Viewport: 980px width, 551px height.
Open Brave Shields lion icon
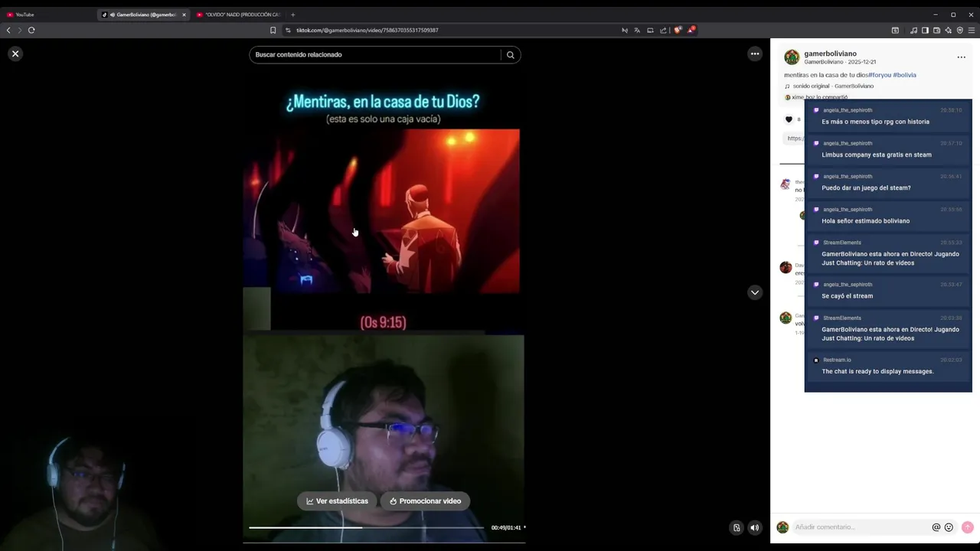pos(678,30)
